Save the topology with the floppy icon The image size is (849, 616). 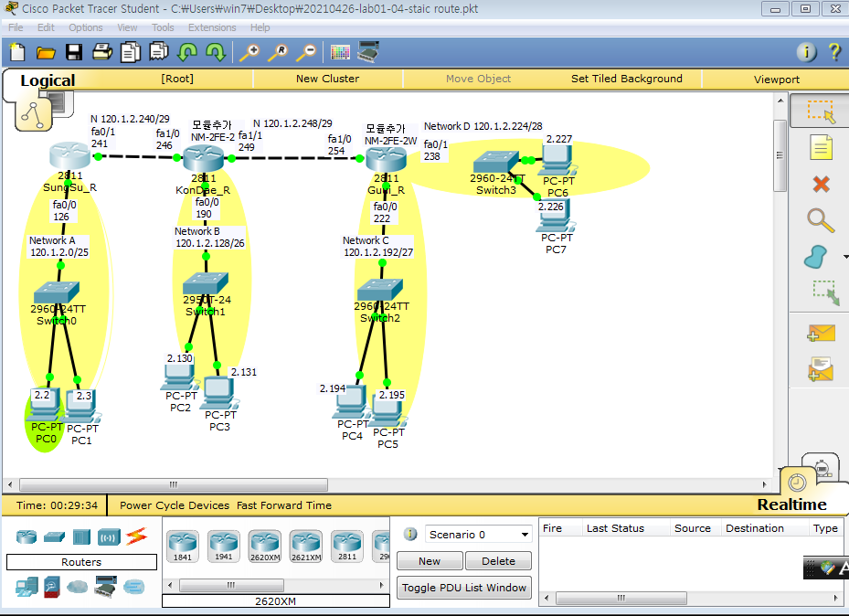(x=74, y=52)
